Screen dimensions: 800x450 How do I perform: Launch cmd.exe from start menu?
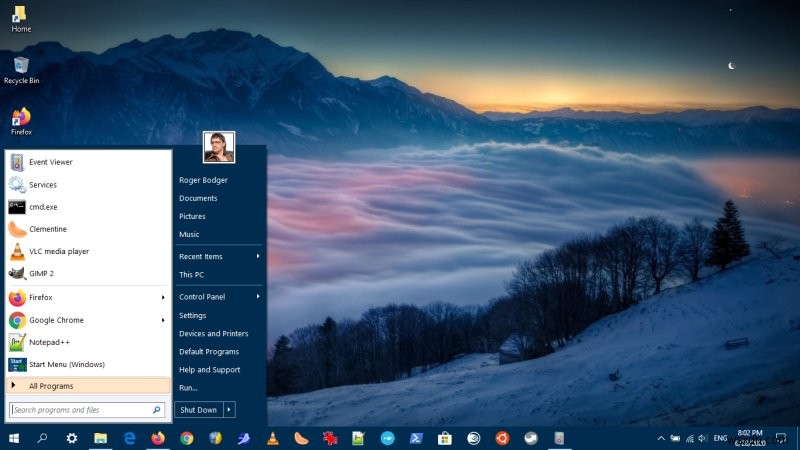88,207
